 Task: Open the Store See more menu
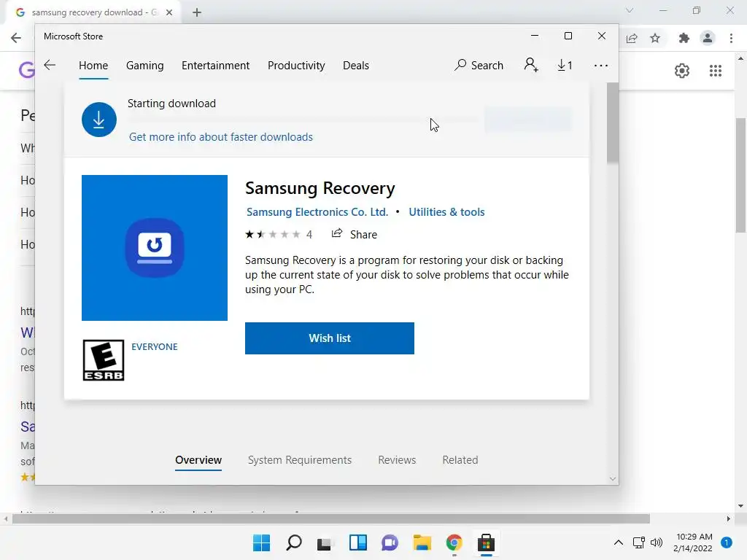coord(601,65)
